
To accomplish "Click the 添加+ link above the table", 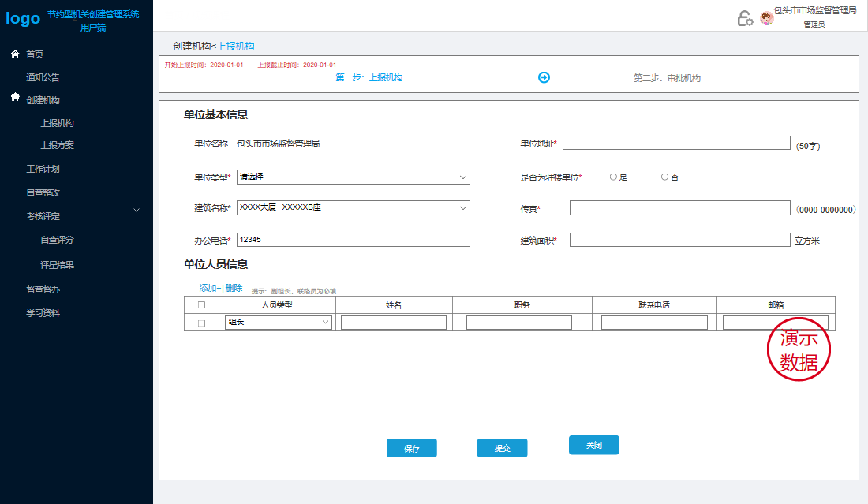I will [x=209, y=289].
